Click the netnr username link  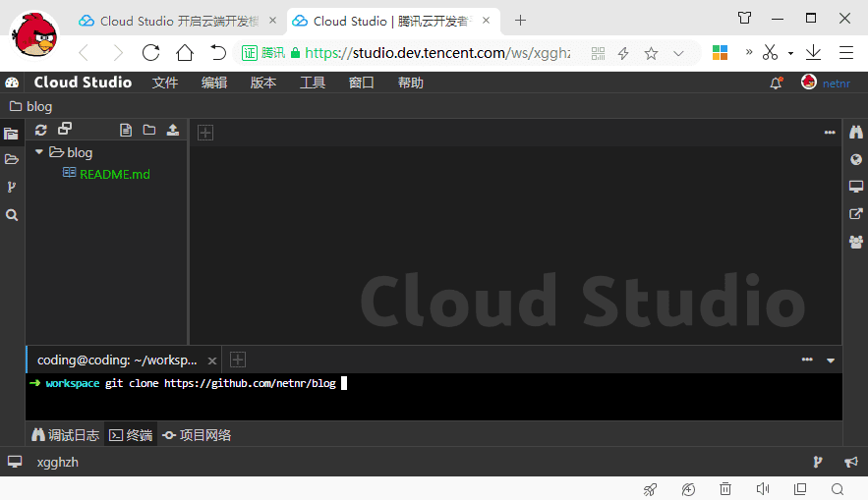pos(837,83)
